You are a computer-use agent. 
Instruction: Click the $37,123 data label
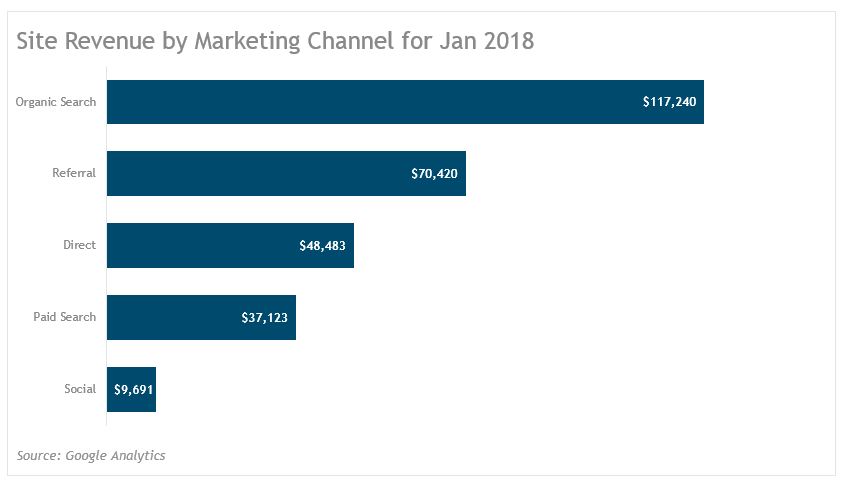click(265, 317)
